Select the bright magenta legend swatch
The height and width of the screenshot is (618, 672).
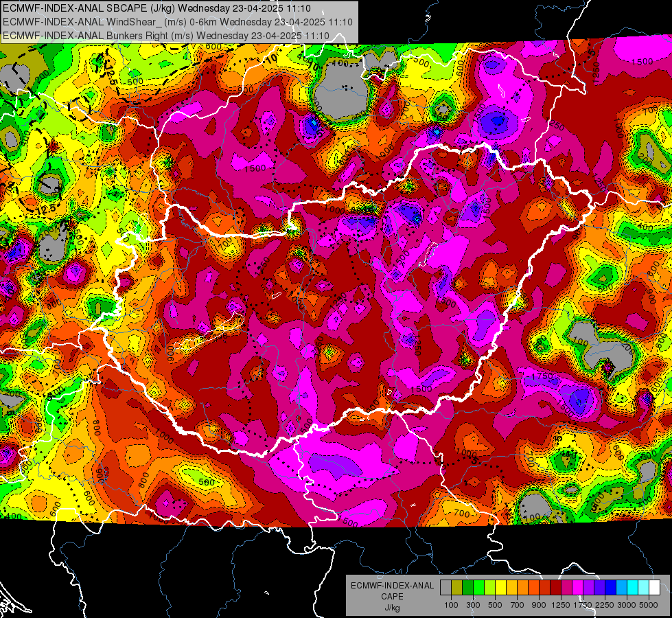pos(578,588)
